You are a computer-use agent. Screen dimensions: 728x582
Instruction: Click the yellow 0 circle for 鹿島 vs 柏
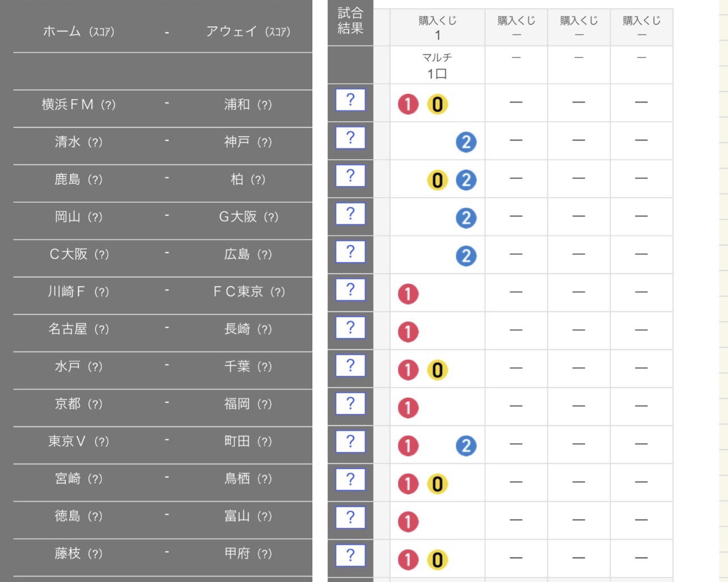click(437, 180)
